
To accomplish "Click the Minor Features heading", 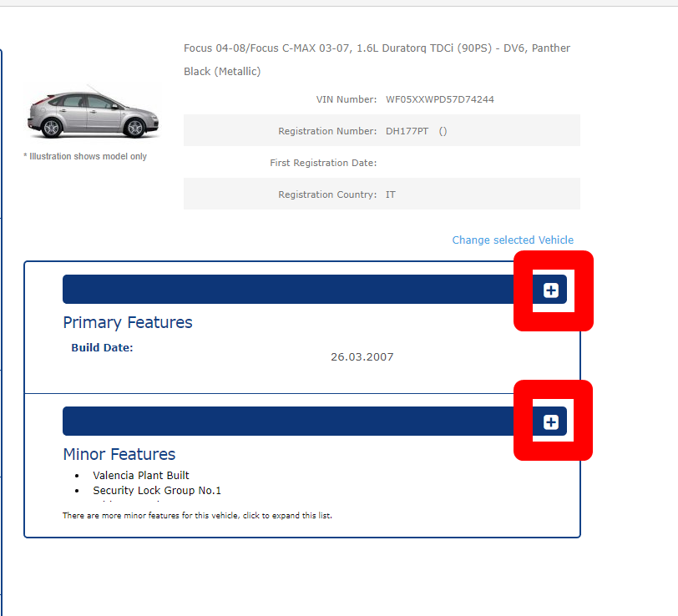I will (x=119, y=454).
